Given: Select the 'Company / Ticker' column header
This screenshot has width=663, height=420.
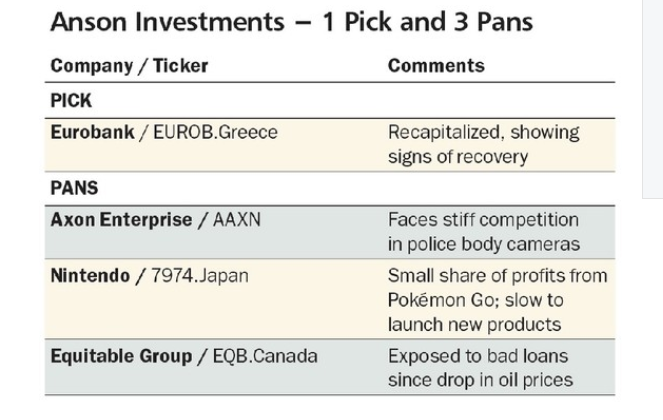Looking at the screenshot, I should point(129,66).
